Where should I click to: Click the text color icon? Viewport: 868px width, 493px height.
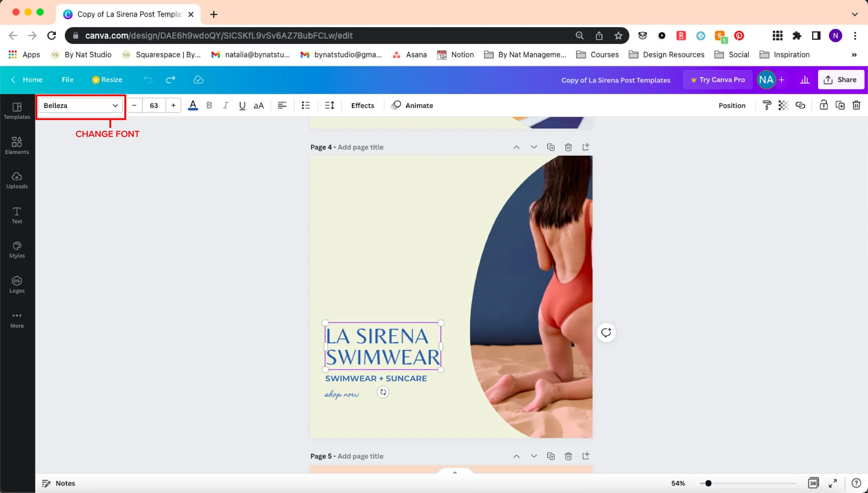pos(193,105)
